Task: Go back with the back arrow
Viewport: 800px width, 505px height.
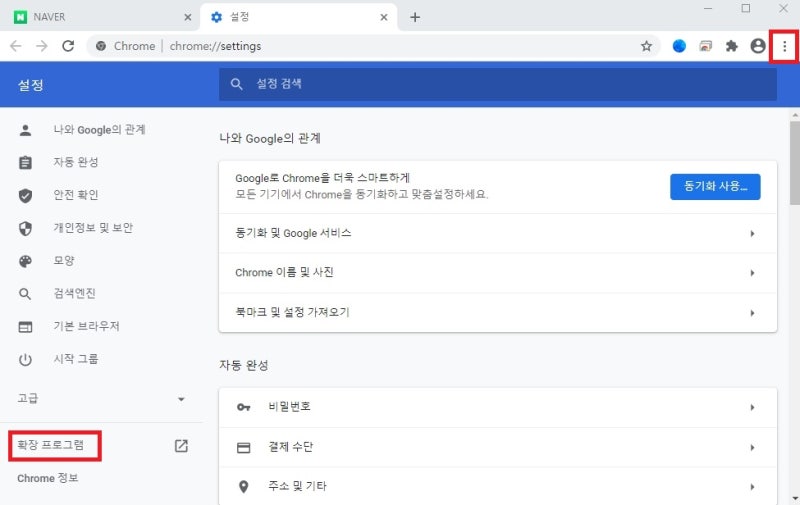Action: [16, 46]
